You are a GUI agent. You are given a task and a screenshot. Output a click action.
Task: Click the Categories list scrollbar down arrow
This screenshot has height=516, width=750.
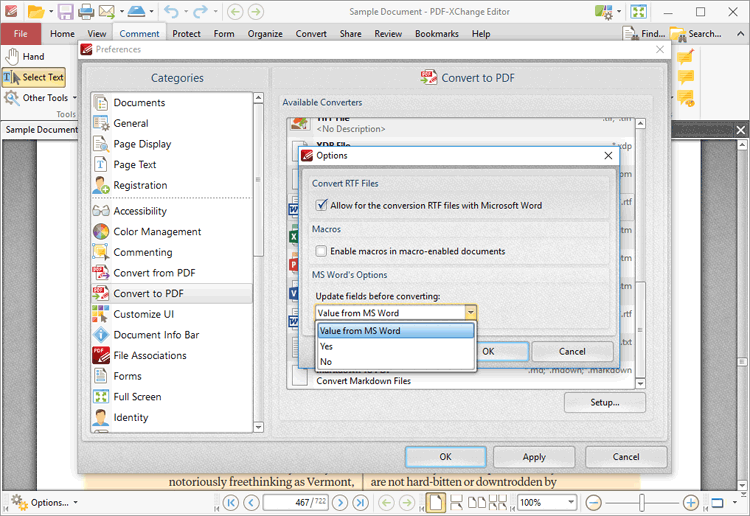pos(258,427)
